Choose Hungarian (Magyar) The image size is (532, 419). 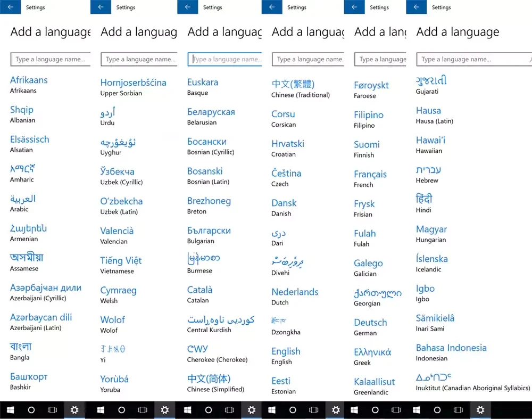pyautogui.click(x=431, y=234)
